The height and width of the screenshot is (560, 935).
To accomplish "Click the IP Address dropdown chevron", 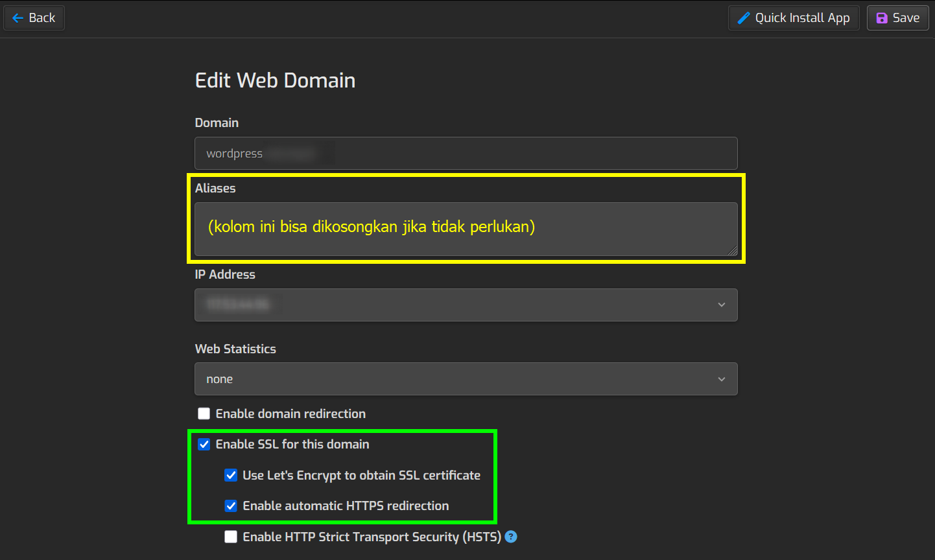I will pos(721,305).
